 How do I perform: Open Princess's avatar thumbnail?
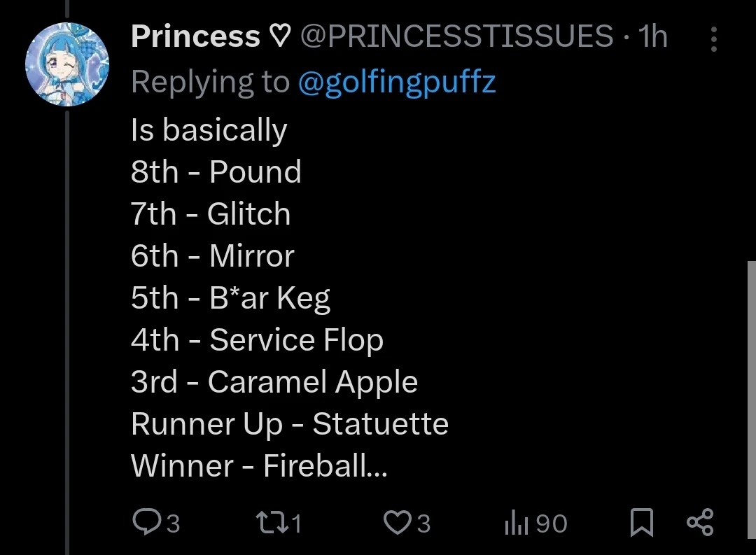pyautogui.click(x=67, y=64)
